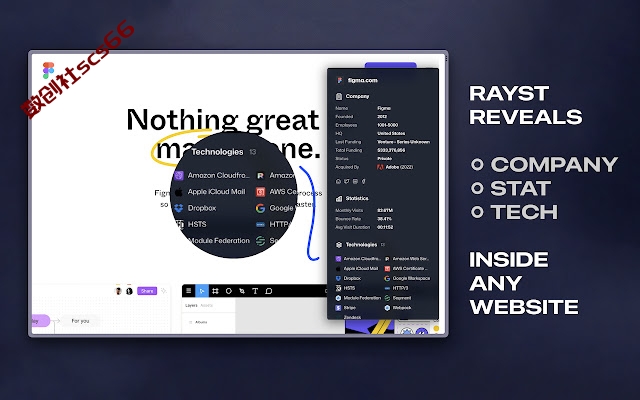
Task: Click the Google Workspace icon in panel
Action: click(x=387, y=278)
